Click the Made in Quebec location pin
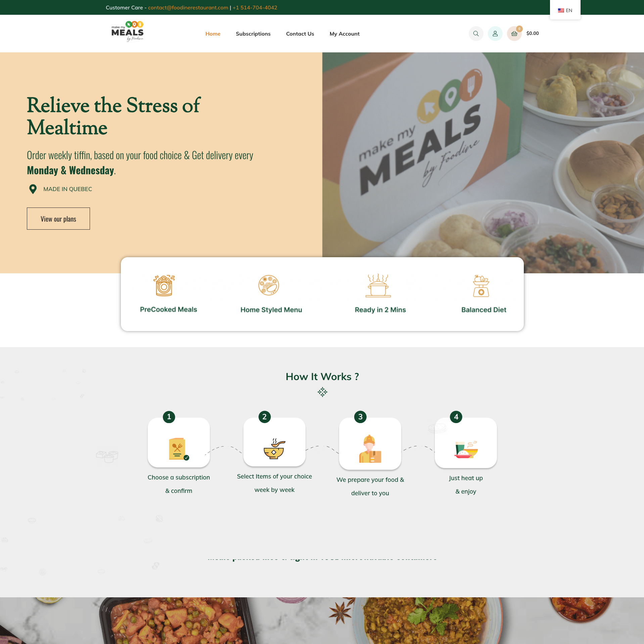 33,189
